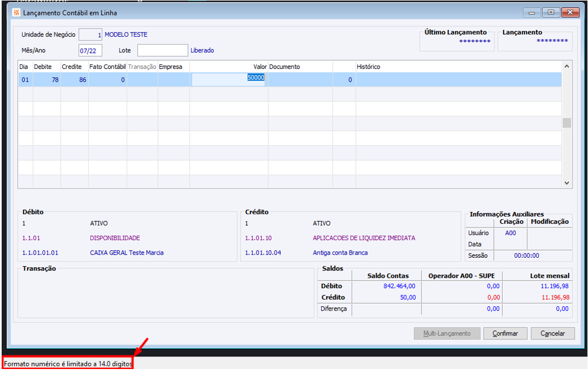The height and width of the screenshot is (374, 588).
Task: Click the grid's vertical scrollbar thumb
Action: [567, 123]
